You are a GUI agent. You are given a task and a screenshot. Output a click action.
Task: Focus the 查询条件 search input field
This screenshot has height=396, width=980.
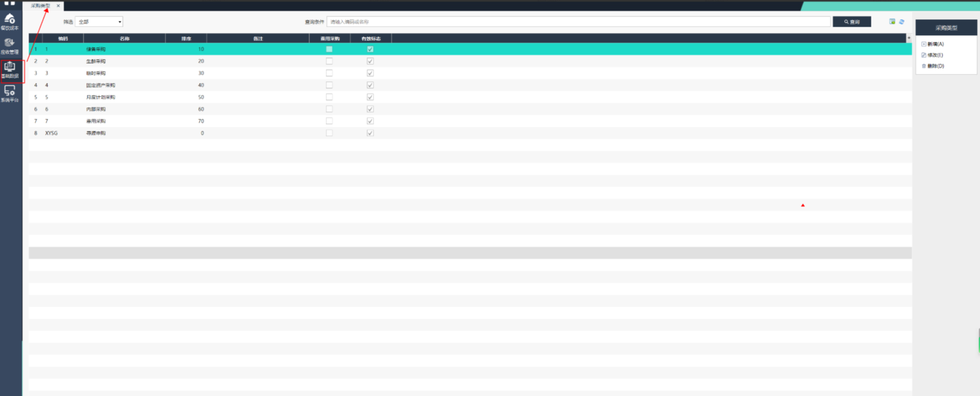(x=578, y=22)
